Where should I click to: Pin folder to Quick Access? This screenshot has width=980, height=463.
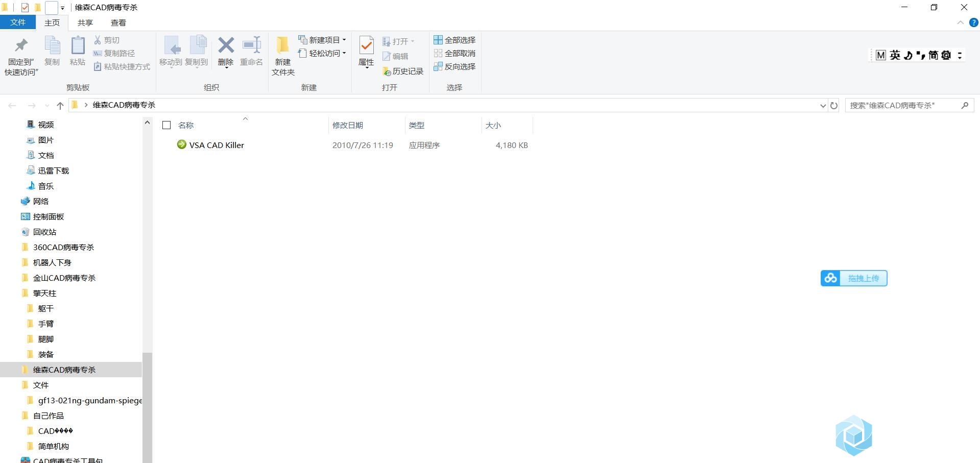click(21, 56)
